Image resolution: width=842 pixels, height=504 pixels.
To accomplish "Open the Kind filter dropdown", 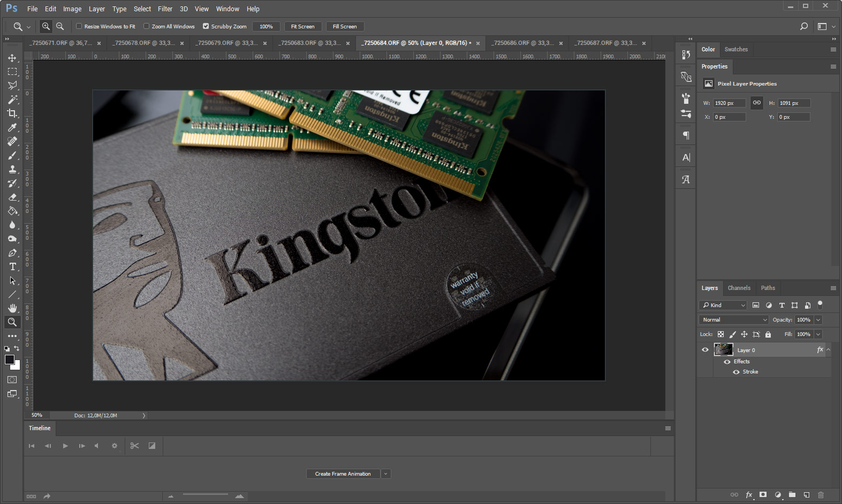I will (x=723, y=306).
